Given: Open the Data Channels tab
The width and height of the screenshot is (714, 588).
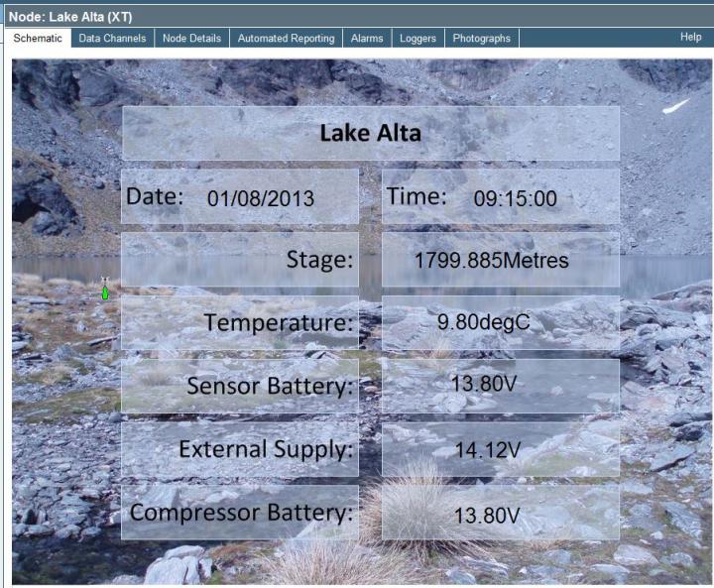Looking at the screenshot, I should click(112, 38).
